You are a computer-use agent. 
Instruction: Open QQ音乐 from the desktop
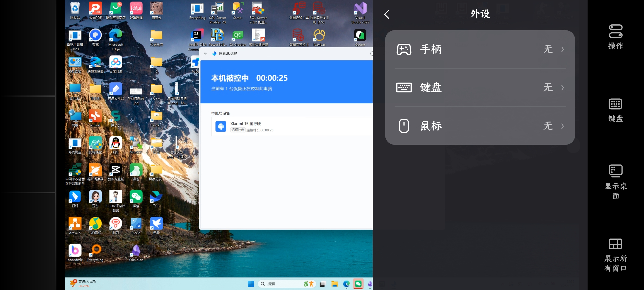(95, 224)
